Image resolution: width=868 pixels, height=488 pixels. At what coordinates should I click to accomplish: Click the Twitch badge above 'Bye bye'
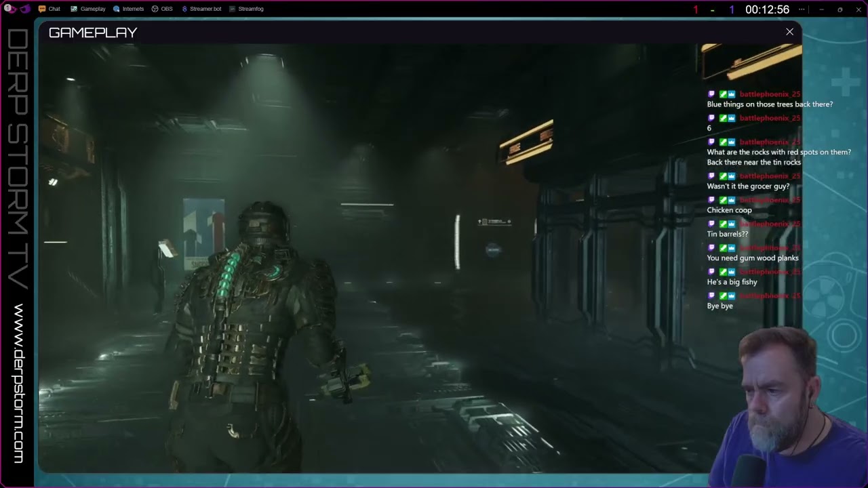(x=711, y=296)
